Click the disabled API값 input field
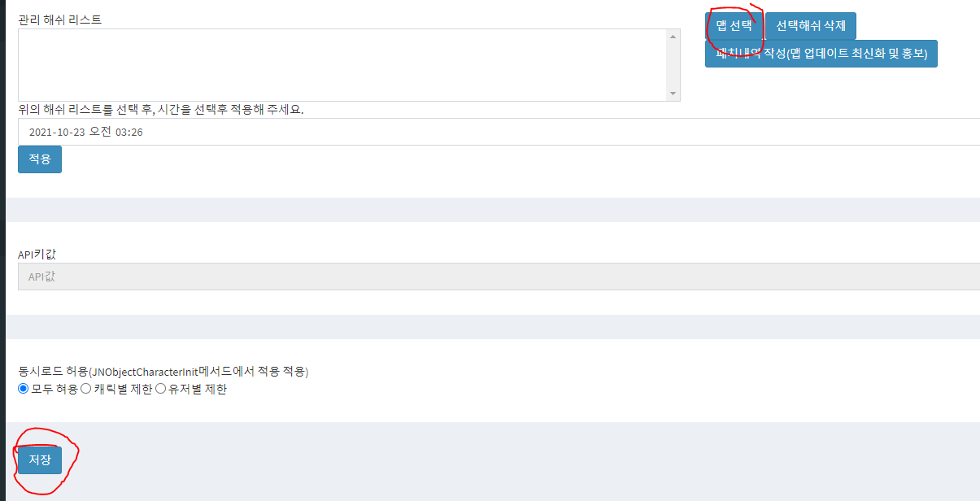 point(499,277)
